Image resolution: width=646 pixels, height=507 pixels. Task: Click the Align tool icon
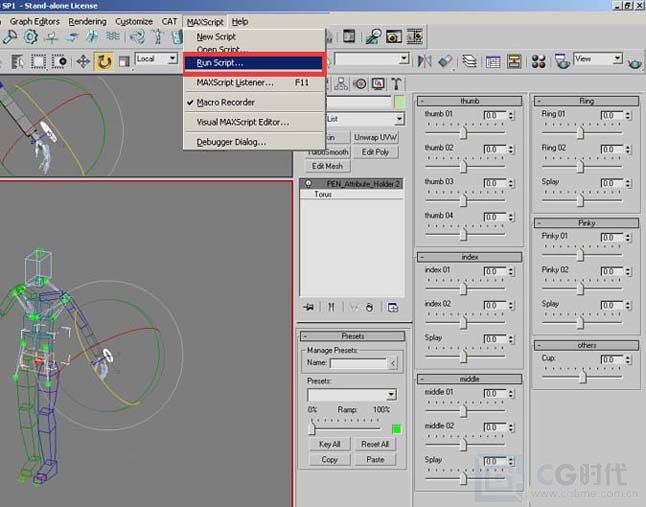click(445, 61)
